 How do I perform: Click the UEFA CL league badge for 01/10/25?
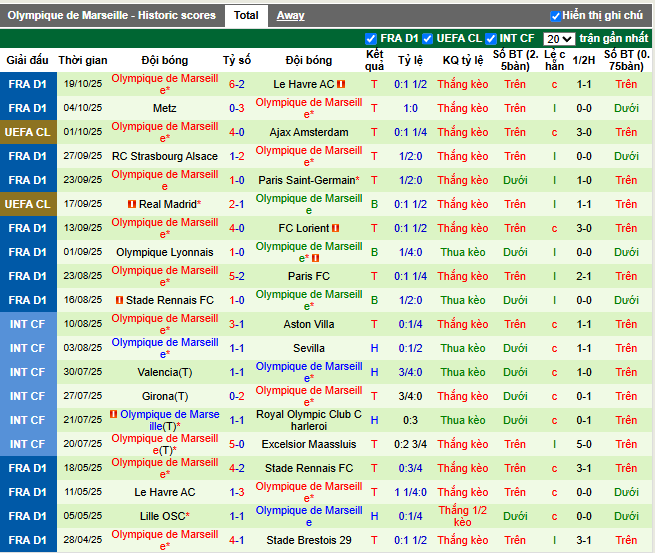(26, 132)
